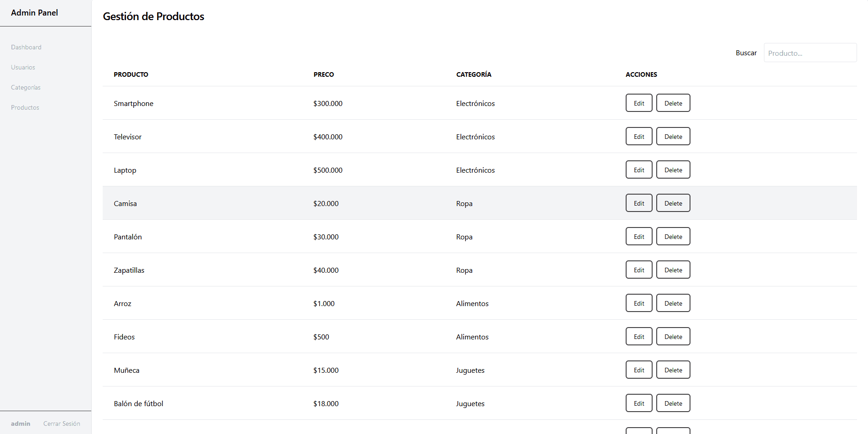The height and width of the screenshot is (434, 868).
Task: Edit the Pantalón row
Action: pyautogui.click(x=639, y=237)
